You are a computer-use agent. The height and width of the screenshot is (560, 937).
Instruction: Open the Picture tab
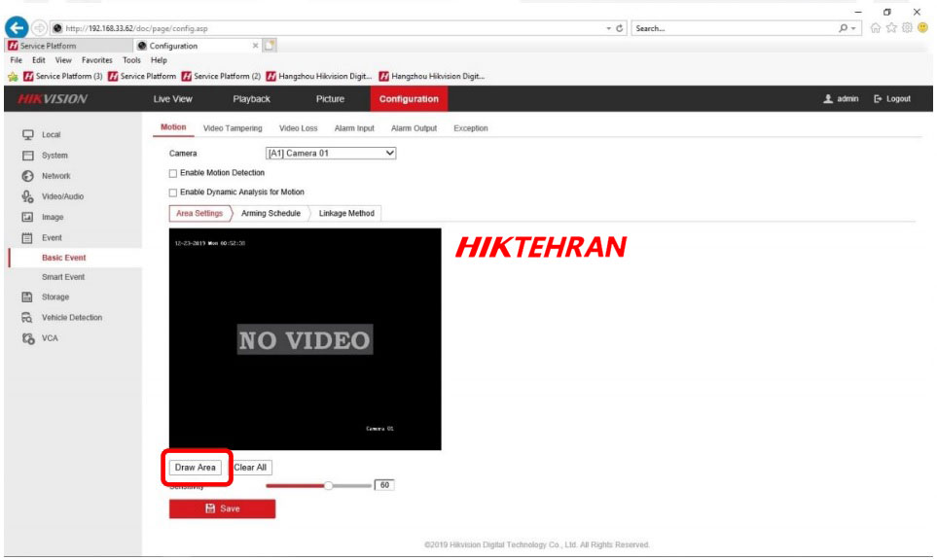tap(330, 99)
